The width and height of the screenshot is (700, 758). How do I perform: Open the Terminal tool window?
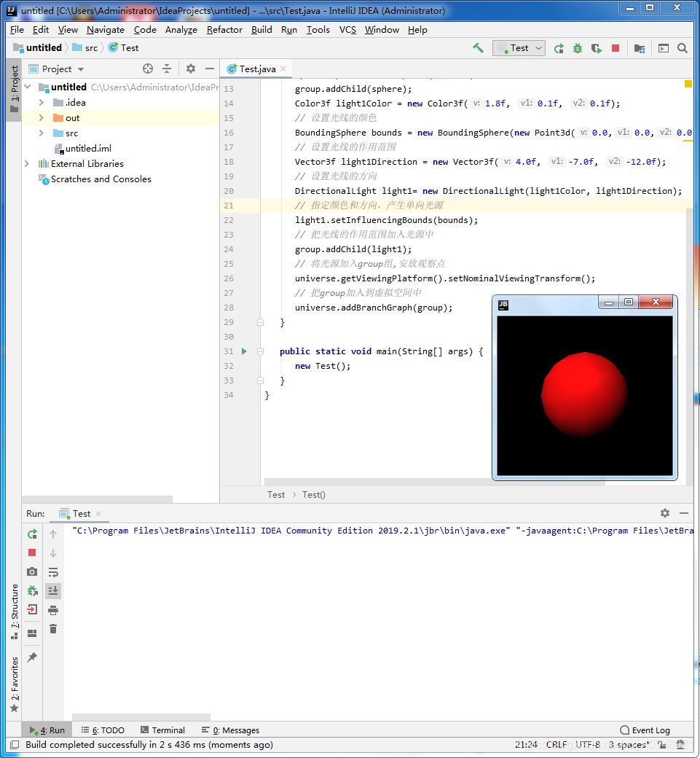163,730
